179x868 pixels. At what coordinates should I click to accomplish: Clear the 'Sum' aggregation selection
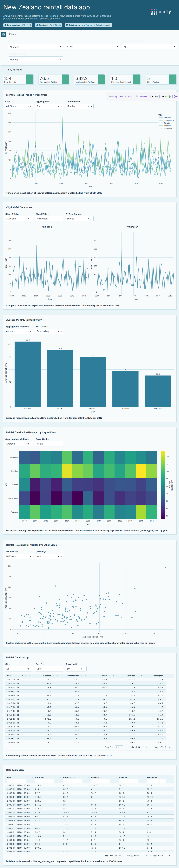click(x=58, y=107)
